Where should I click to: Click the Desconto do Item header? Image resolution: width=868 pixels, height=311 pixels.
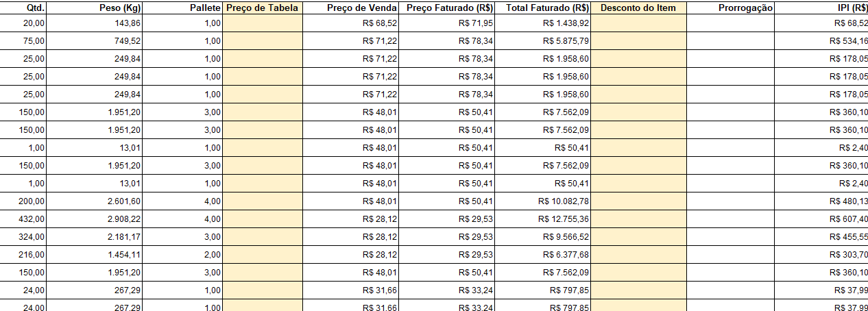(x=639, y=8)
